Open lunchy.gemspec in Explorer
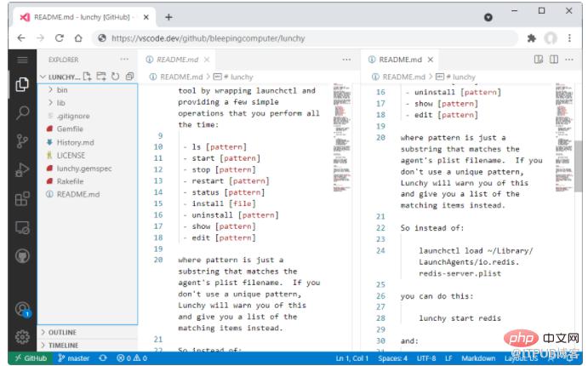This screenshot has height=366, width=588. [x=88, y=169]
